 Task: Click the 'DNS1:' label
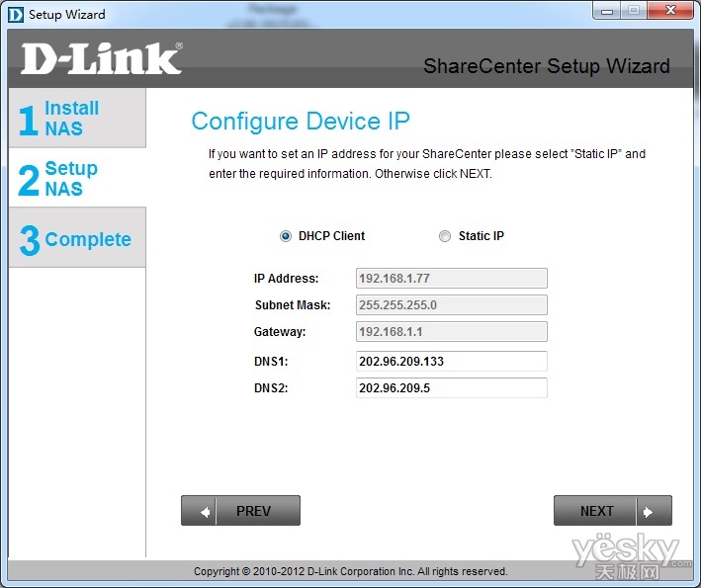point(271,361)
